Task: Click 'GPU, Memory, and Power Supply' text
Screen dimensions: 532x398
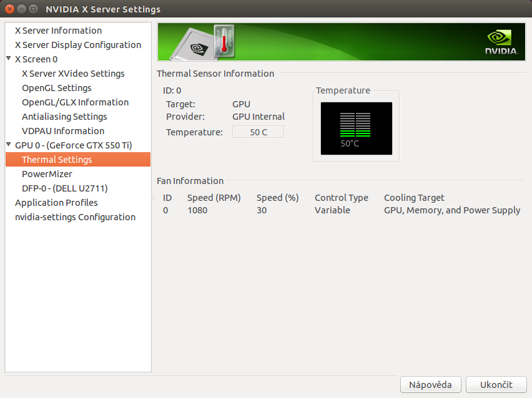Action: coord(452,210)
